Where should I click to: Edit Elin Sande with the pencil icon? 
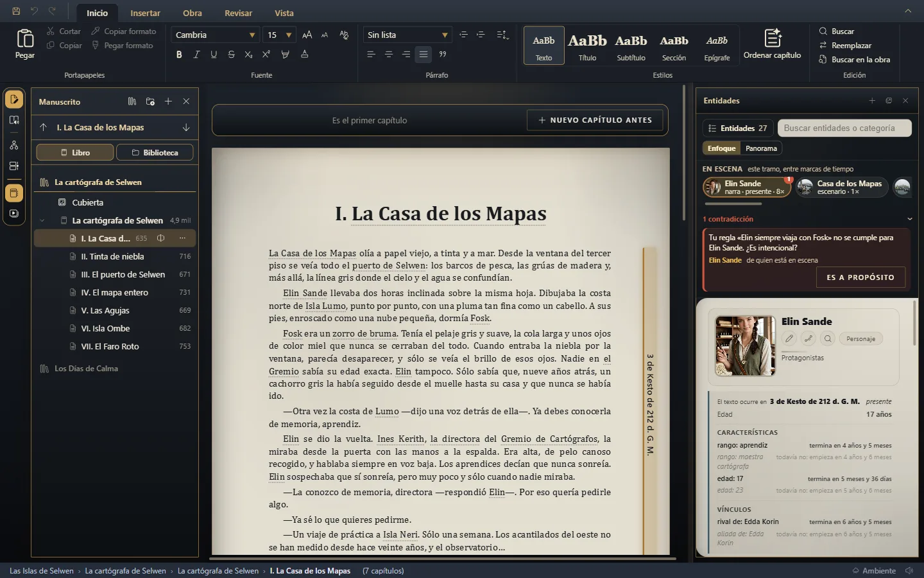click(x=789, y=338)
